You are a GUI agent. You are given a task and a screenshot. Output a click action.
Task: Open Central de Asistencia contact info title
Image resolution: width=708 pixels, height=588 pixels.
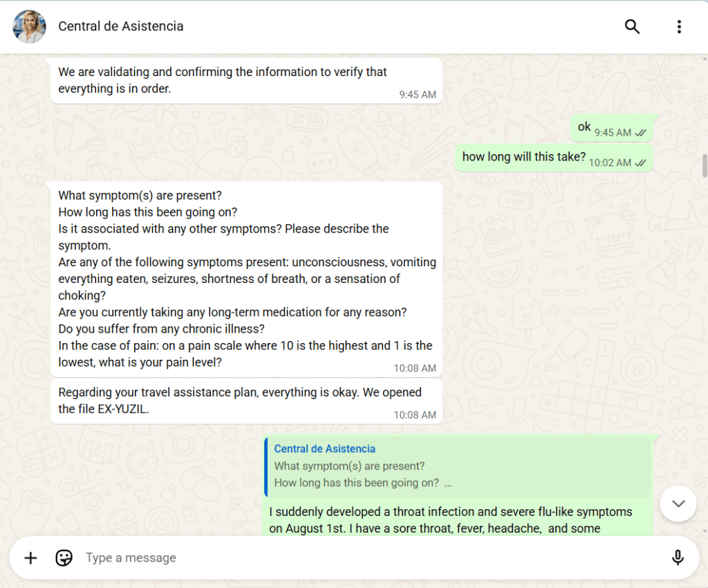(x=120, y=26)
